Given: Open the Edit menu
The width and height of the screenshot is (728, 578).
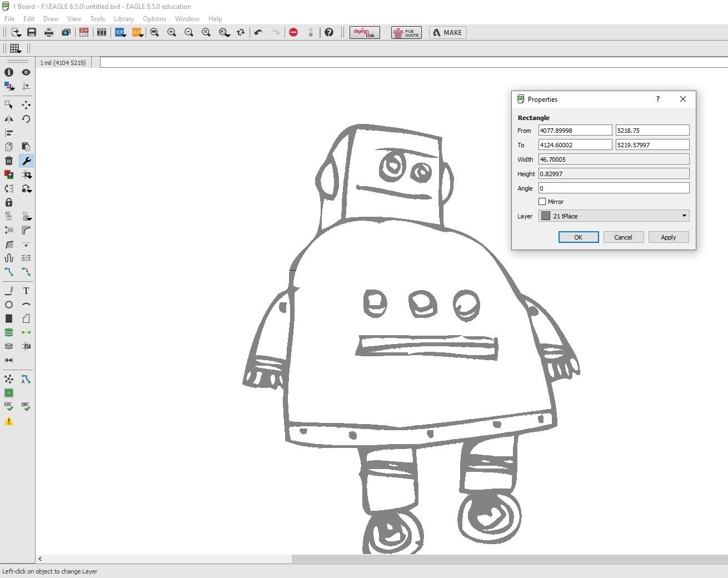Looking at the screenshot, I should [29, 18].
